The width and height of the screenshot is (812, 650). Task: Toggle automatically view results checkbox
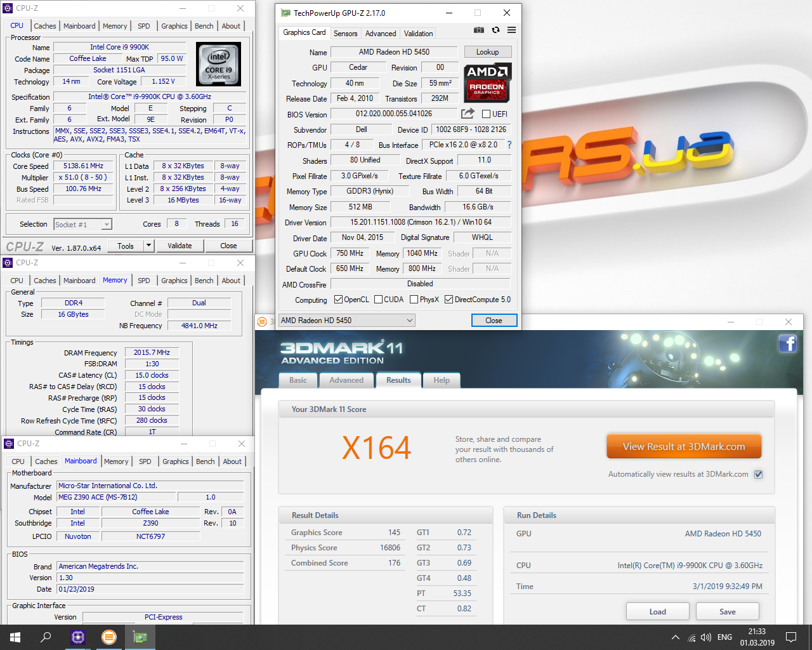click(x=758, y=474)
